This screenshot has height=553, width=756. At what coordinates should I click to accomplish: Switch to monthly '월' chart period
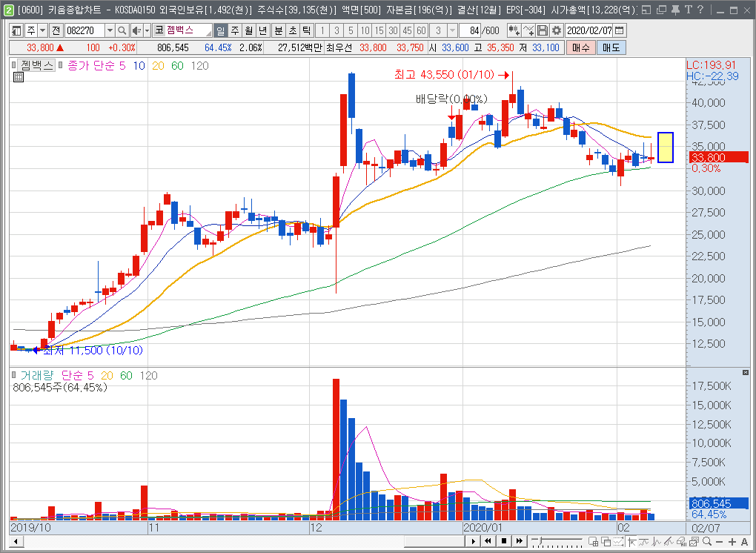249,31
